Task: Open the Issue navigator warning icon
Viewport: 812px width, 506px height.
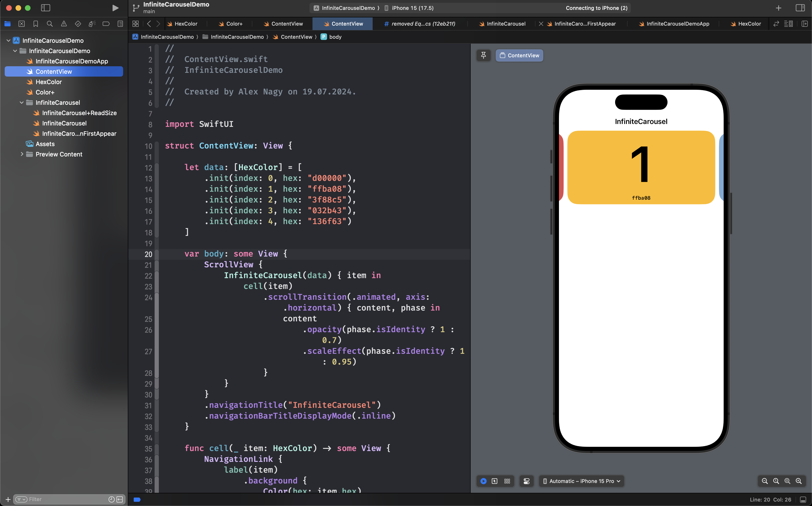Action: [64, 24]
